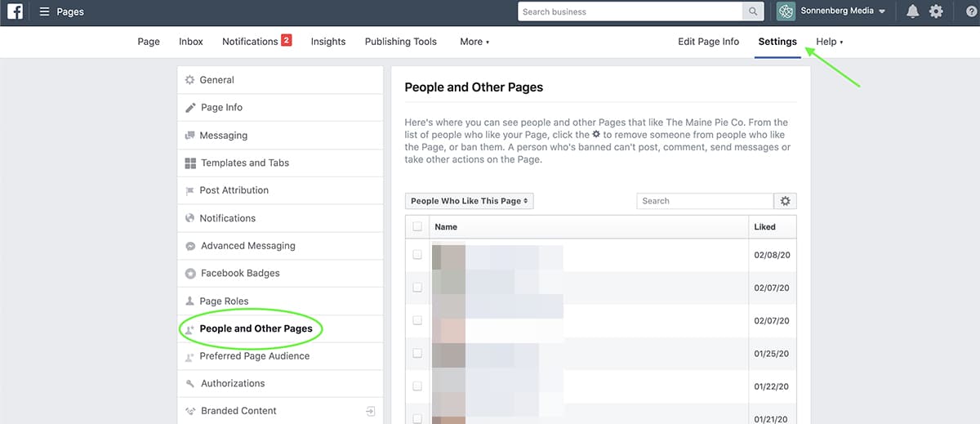980x424 pixels.
Task: Check the box for the 02/08/20 row
Action: [417, 255]
